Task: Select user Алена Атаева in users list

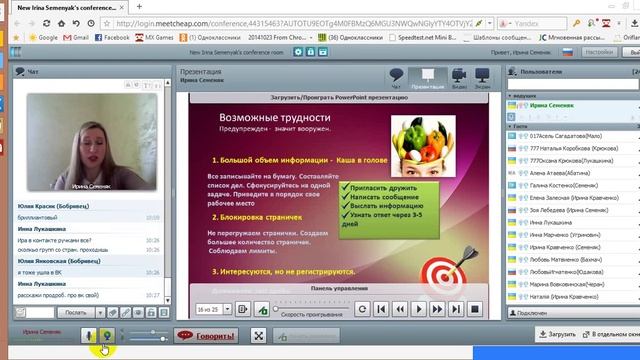Action: pos(560,173)
